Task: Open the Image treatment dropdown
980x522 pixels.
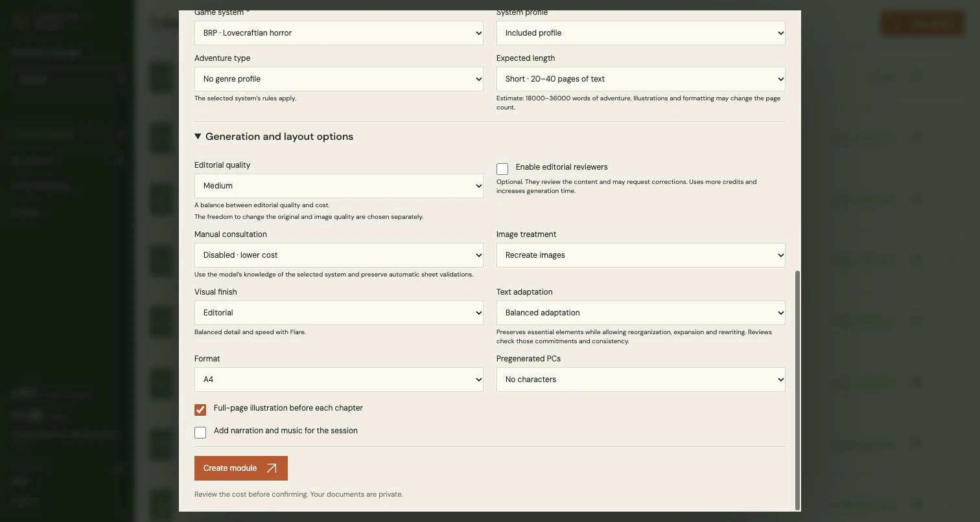Action: [640, 255]
